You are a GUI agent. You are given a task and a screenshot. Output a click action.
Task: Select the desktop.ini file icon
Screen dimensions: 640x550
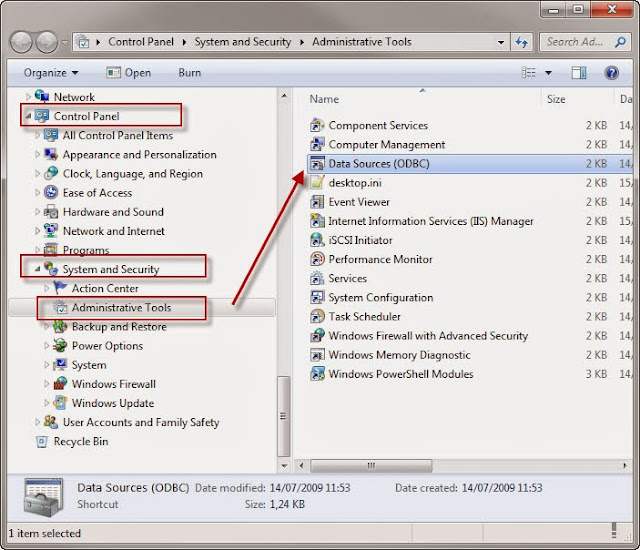[x=317, y=182]
